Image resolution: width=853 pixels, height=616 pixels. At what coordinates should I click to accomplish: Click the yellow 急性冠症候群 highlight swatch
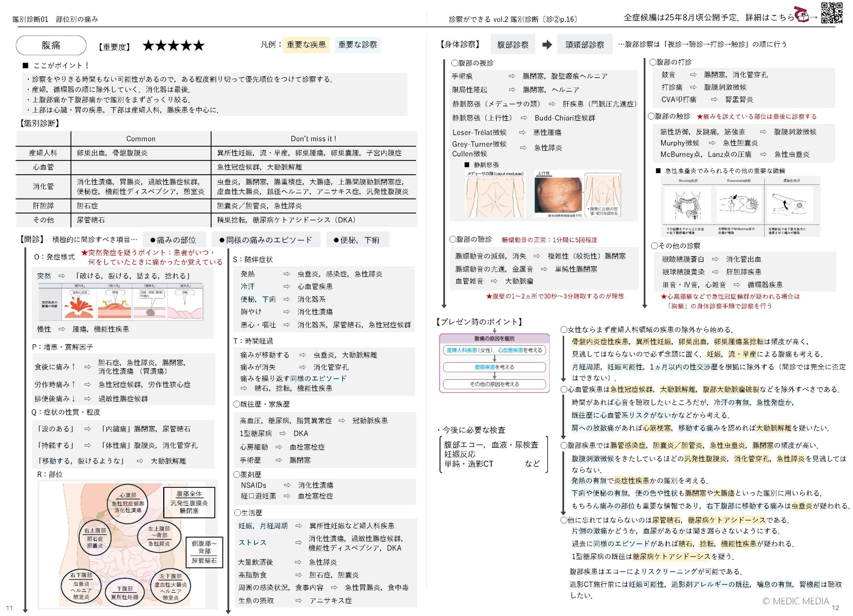(632, 389)
